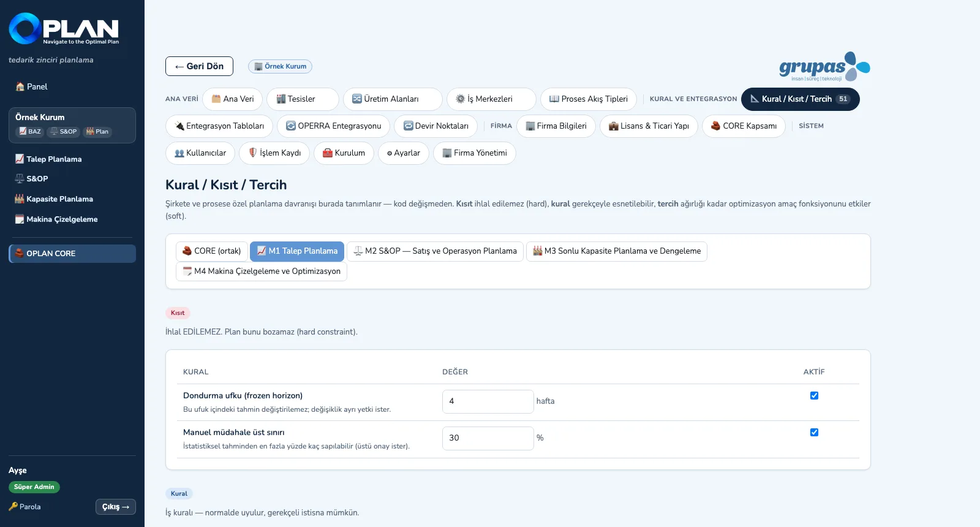Edit the Dondurma ufku hafta value field

488,401
